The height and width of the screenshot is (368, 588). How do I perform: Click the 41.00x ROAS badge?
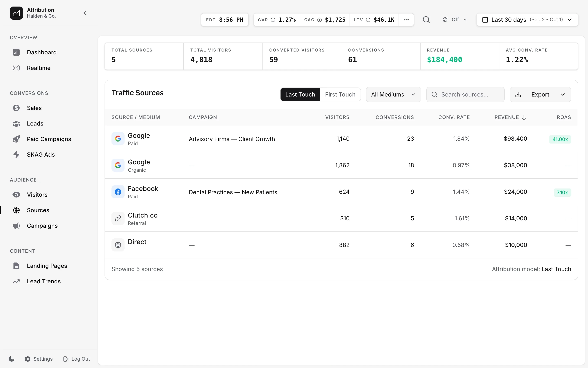560,139
